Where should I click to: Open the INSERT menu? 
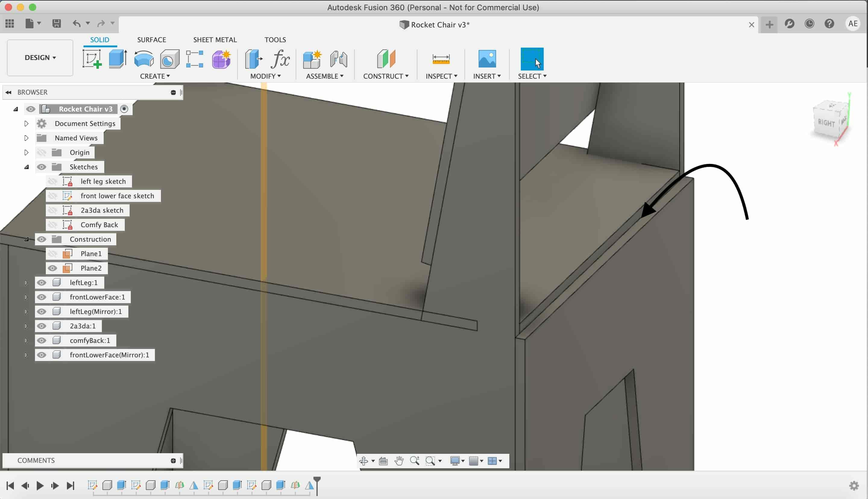487,76
